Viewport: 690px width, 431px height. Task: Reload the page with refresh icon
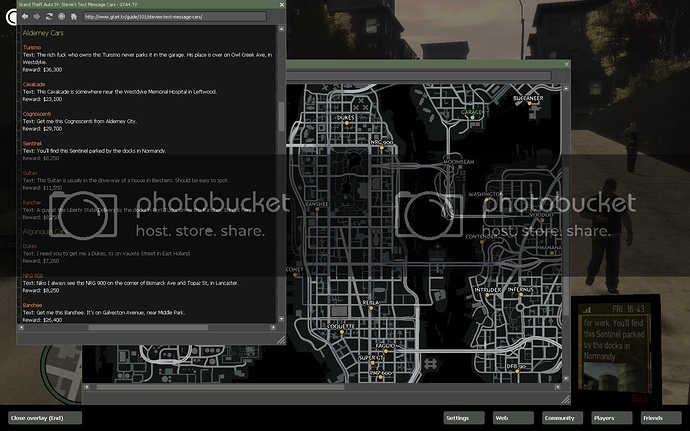[x=47, y=17]
